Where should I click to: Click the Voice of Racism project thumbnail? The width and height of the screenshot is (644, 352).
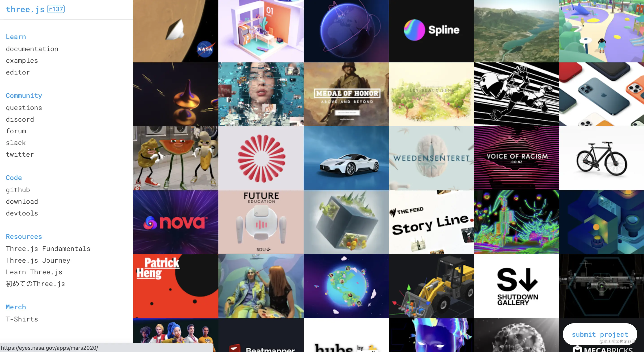[516, 158]
